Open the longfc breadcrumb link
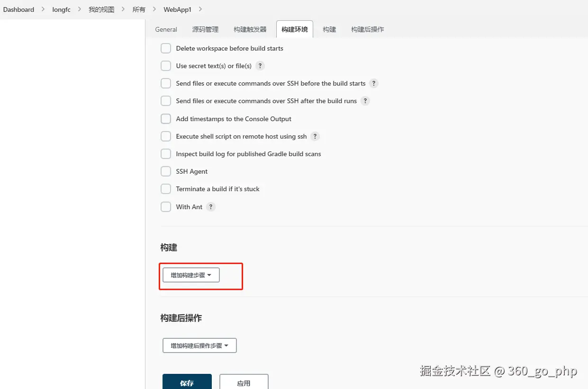The width and height of the screenshot is (588, 389). pyautogui.click(x=62, y=9)
